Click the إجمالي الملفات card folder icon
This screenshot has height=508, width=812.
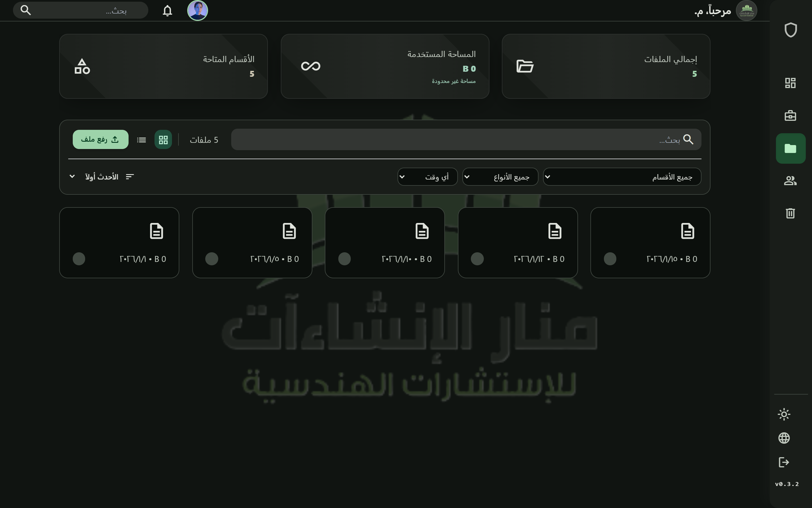(x=525, y=66)
